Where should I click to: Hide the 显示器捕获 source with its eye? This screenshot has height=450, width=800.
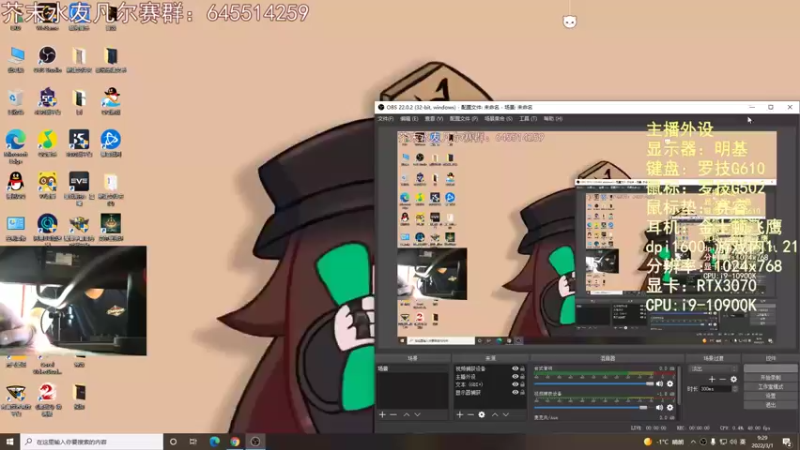click(515, 392)
